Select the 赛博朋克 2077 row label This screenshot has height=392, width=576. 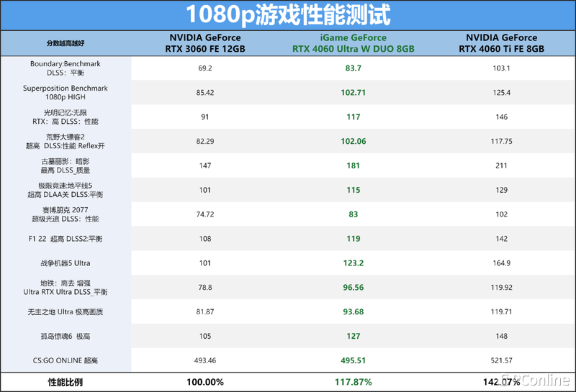[x=66, y=214]
